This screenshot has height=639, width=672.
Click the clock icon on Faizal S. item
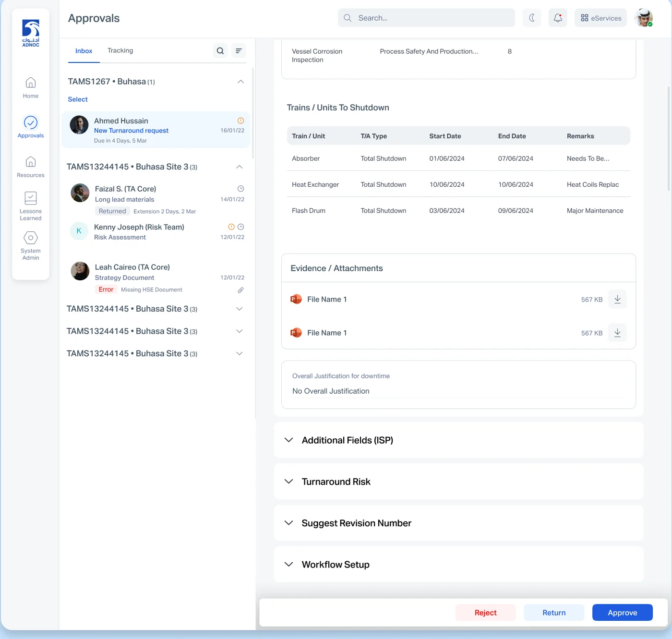(x=241, y=189)
